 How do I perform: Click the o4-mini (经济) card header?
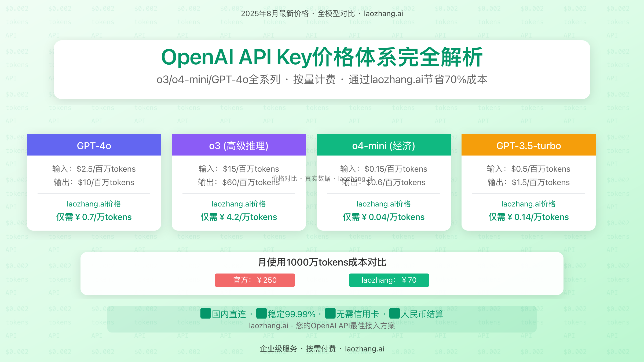tap(384, 145)
